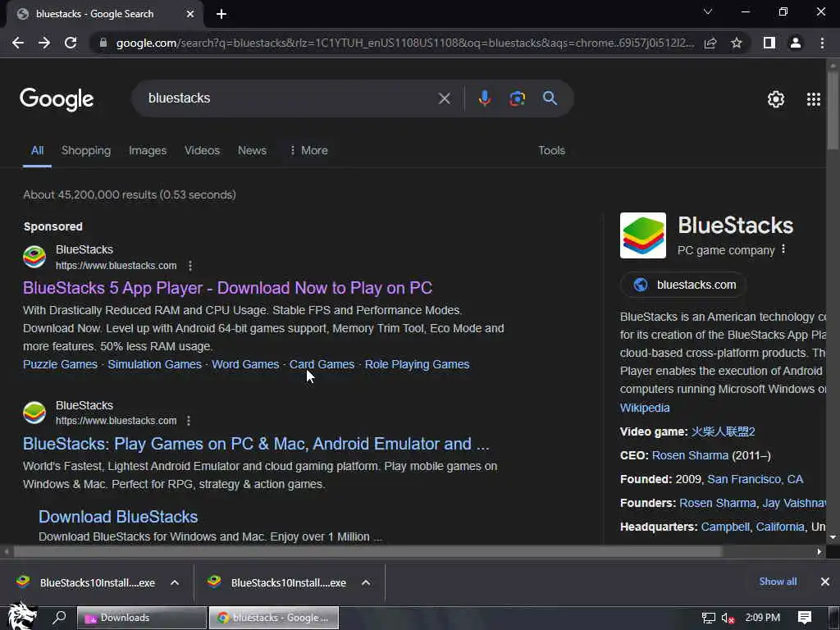The image size is (840, 630).
Task: Go back to the previous page
Action: pos(18,43)
